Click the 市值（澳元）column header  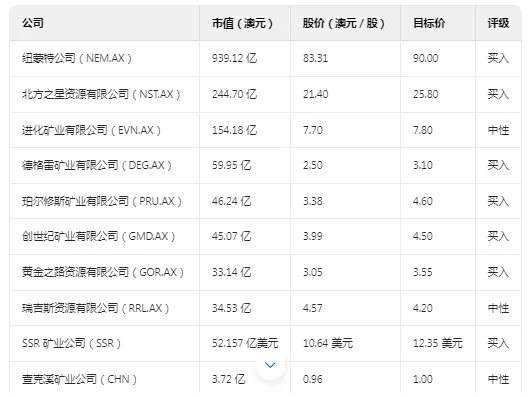click(242, 23)
